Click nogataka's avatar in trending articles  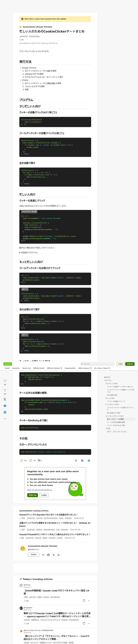click(21, 608)
